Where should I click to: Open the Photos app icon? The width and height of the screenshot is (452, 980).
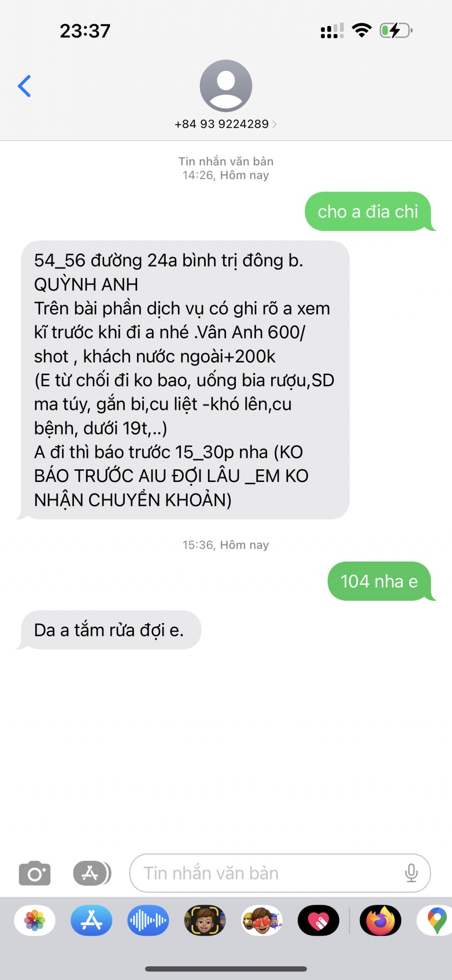pyautogui.click(x=35, y=920)
